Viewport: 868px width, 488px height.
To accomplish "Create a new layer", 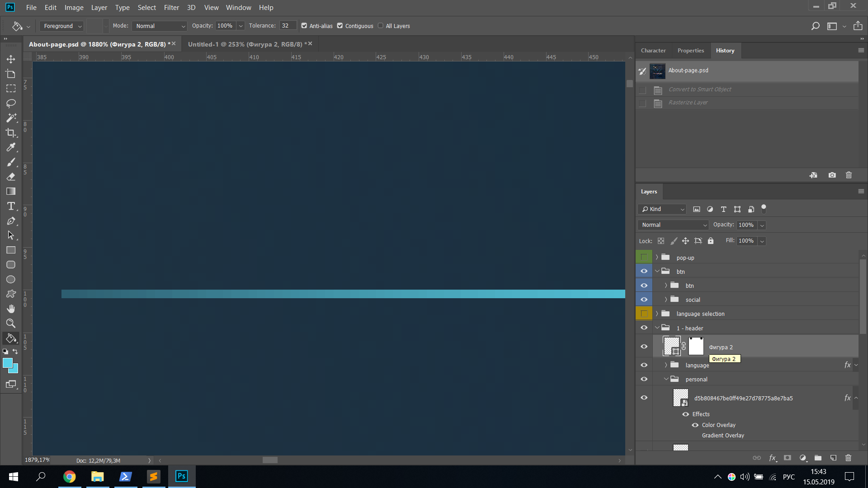I will 833,458.
